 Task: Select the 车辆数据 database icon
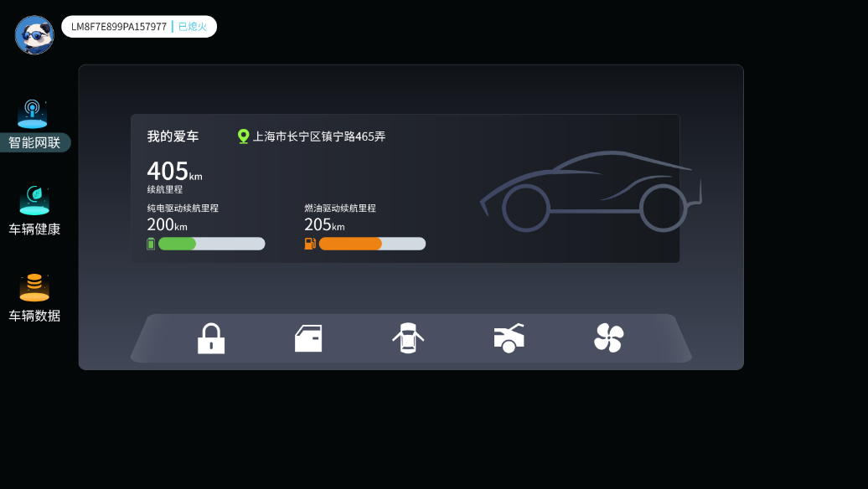click(x=34, y=287)
